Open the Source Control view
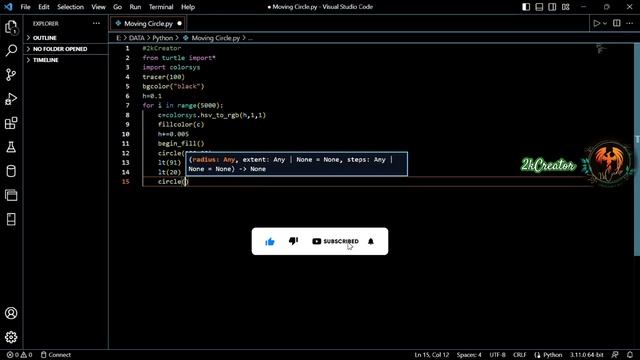The width and height of the screenshot is (640, 360). (x=11, y=75)
